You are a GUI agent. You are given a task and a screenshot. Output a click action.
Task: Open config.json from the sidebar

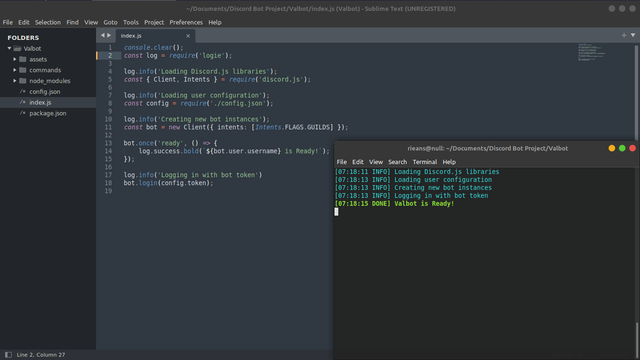(x=44, y=92)
